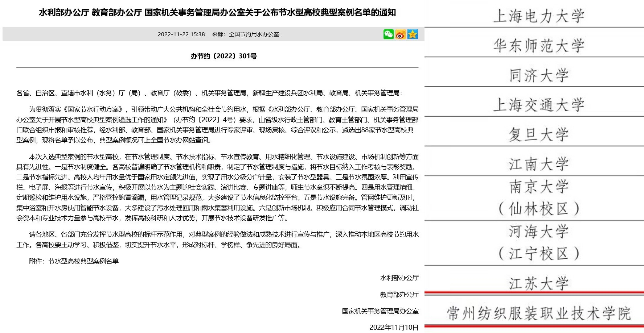Click the 教育部办公厅 signature line
This screenshot has width=644, height=333.
[399, 295]
